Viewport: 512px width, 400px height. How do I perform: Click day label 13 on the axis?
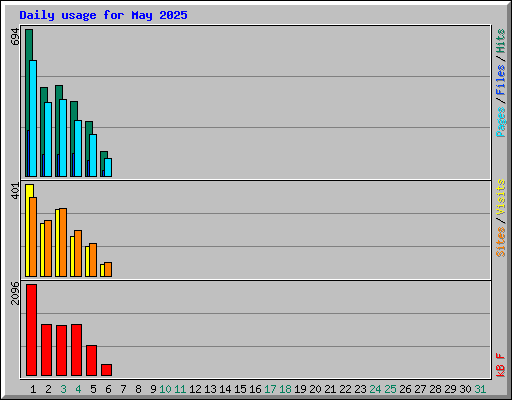[210, 389]
